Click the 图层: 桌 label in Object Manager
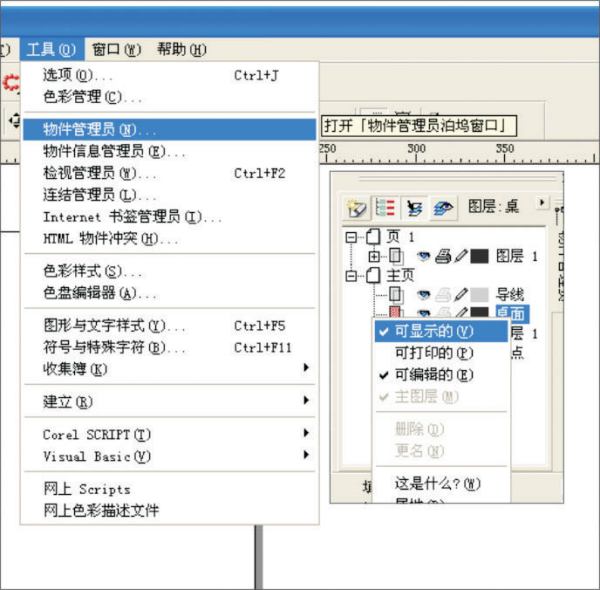 tap(494, 207)
